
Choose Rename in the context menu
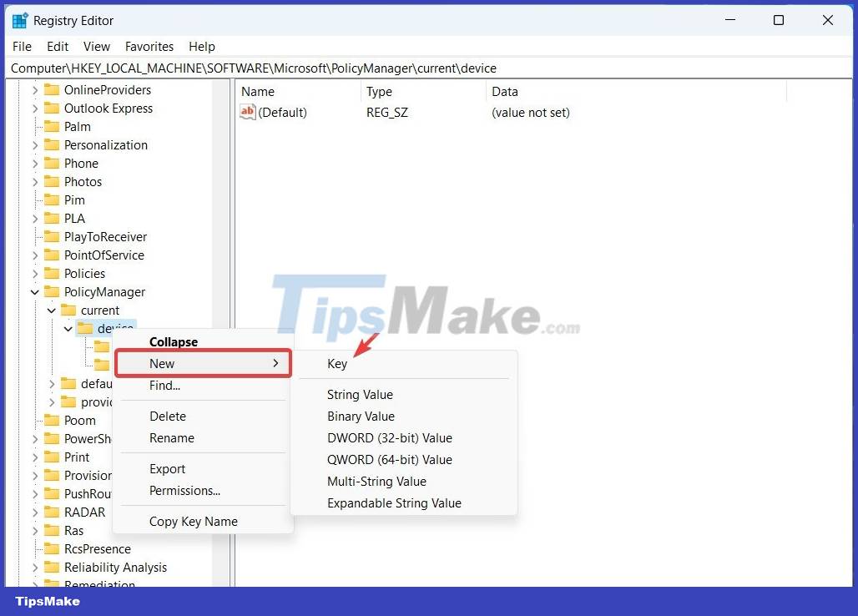pos(203,438)
